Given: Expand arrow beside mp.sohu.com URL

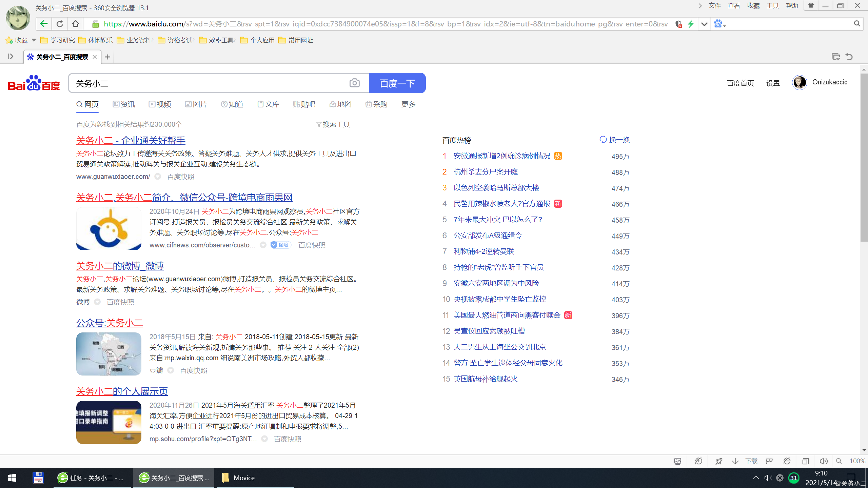Looking at the screenshot, I should (x=264, y=439).
